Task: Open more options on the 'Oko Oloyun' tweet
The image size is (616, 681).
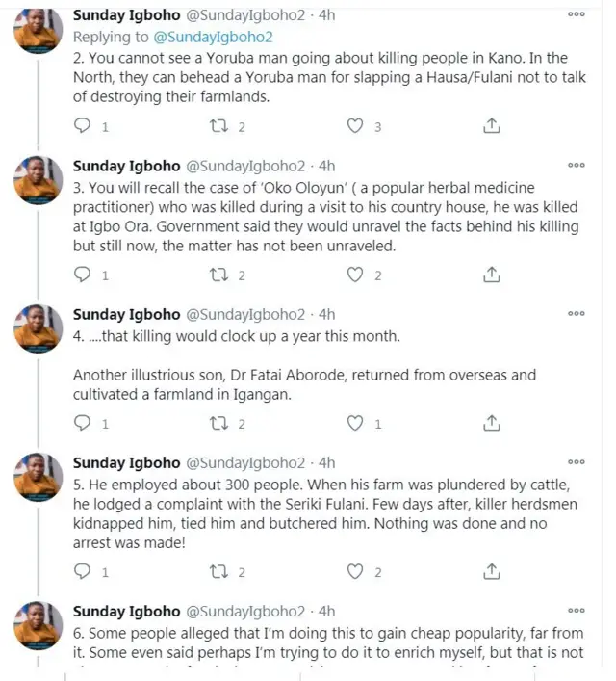Action: click(577, 165)
